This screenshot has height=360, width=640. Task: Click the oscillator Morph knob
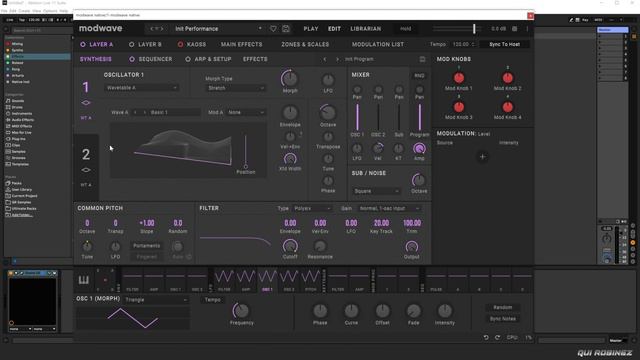[x=290, y=78]
